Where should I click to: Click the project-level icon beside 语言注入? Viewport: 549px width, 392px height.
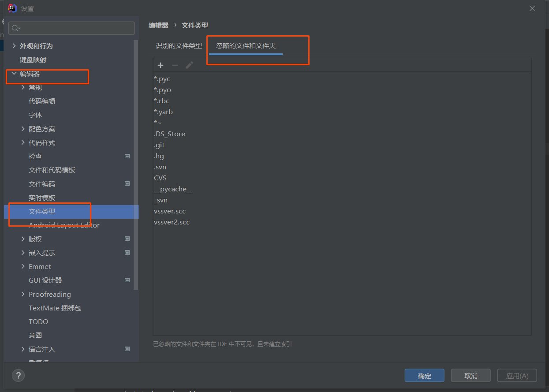(x=127, y=349)
